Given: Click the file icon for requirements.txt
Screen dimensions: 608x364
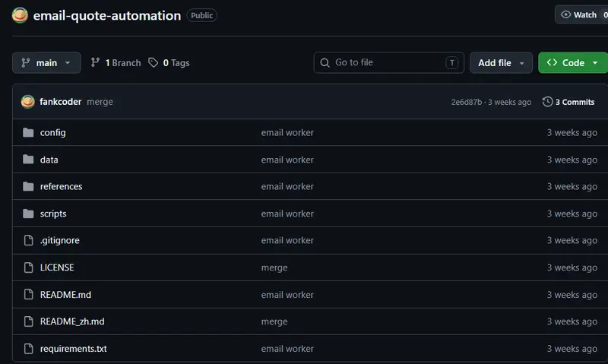Looking at the screenshot, I should [x=28, y=349].
